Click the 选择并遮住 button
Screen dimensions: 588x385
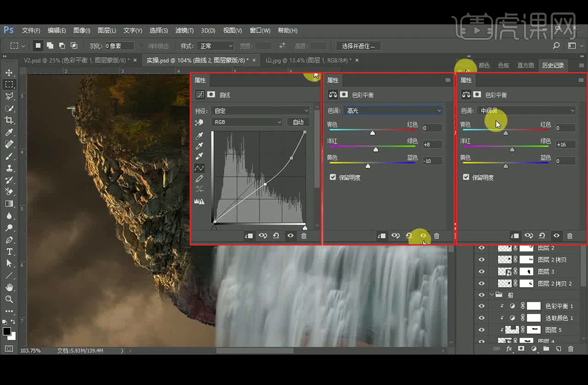[358, 46]
